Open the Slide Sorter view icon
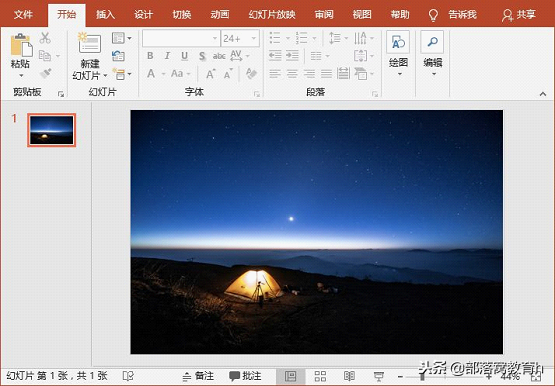 (x=320, y=376)
